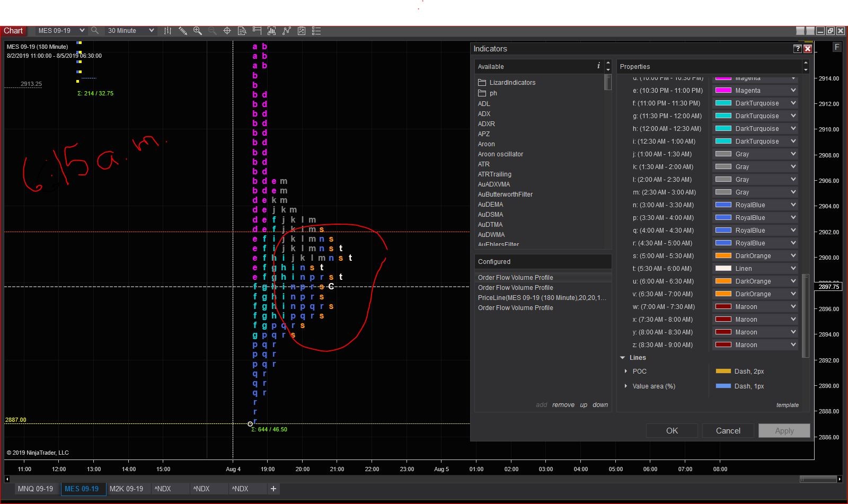
Task: Click the Magenta swatch for e: (10:30 PM - 11:00 PM)
Action: 723,91
